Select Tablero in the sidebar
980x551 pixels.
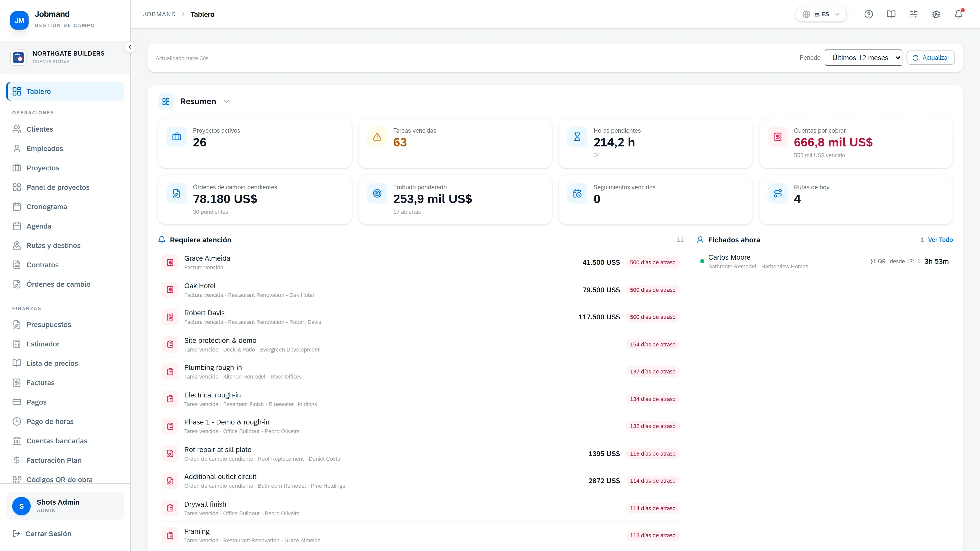pyautogui.click(x=65, y=91)
